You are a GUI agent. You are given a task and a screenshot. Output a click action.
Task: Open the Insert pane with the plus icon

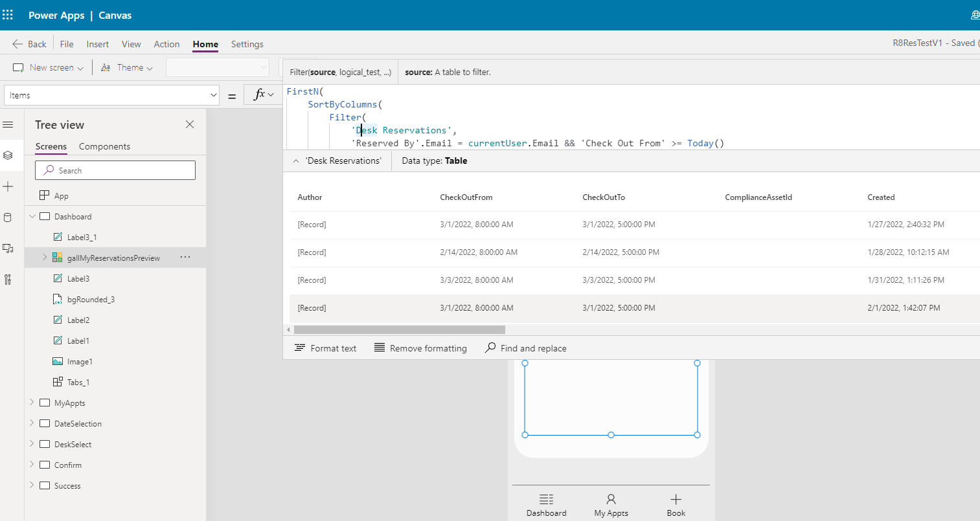[x=8, y=186]
